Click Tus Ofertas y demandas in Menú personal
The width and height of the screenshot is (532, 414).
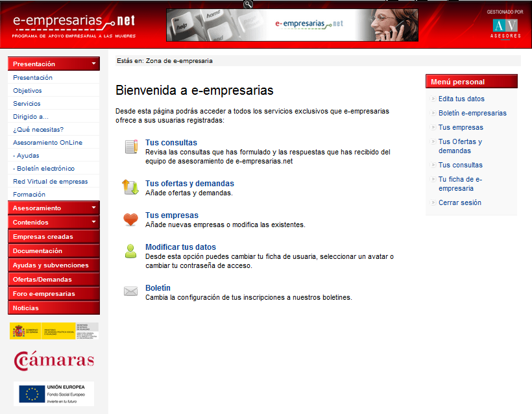(x=460, y=146)
